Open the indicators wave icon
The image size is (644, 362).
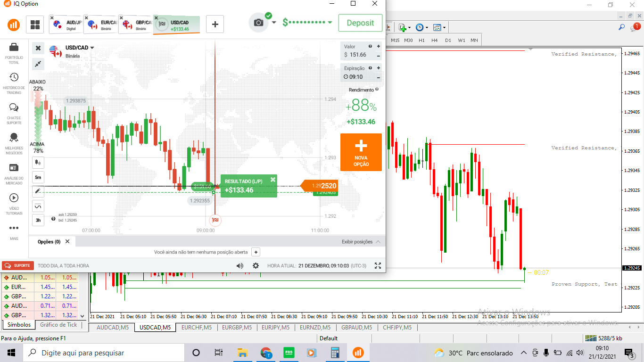(38, 206)
